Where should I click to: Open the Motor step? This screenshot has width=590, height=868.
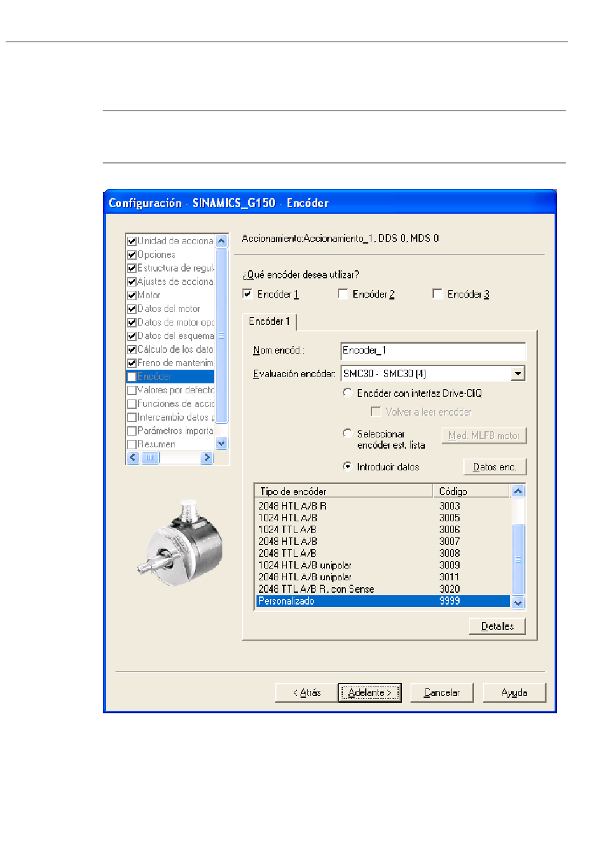click(x=171, y=295)
